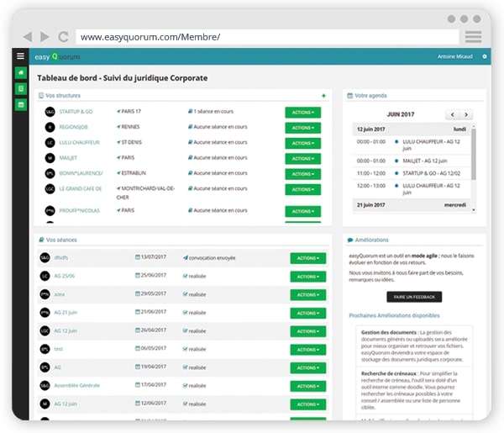Click the green home icon in sidebar
504x433 pixels.
click(21, 73)
